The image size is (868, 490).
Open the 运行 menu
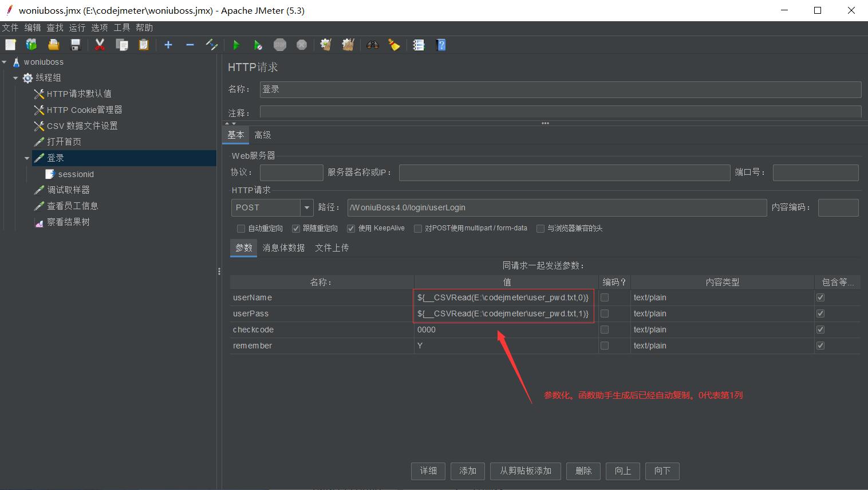(x=77, y=28)
